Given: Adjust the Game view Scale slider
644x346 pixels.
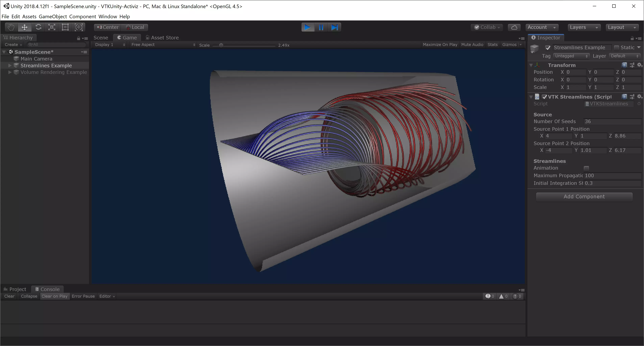Looking at the screenshot, I should tap(221, 45).
